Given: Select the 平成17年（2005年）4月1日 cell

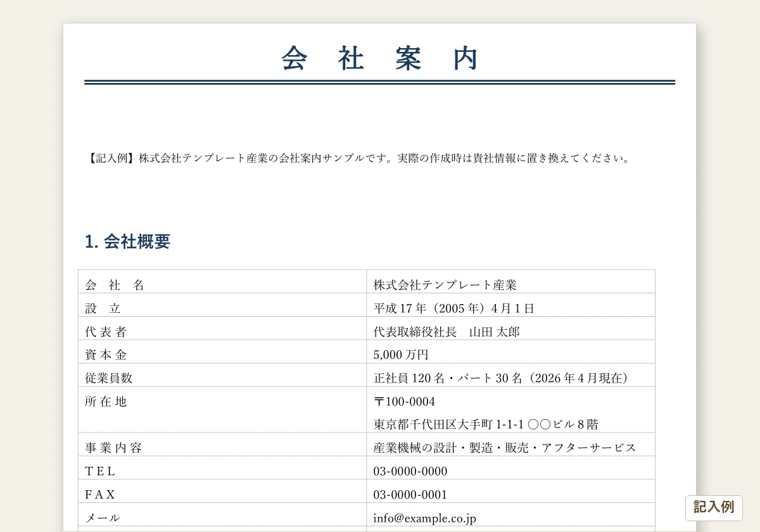Looking at the screenshot, I should coord(510,305).
